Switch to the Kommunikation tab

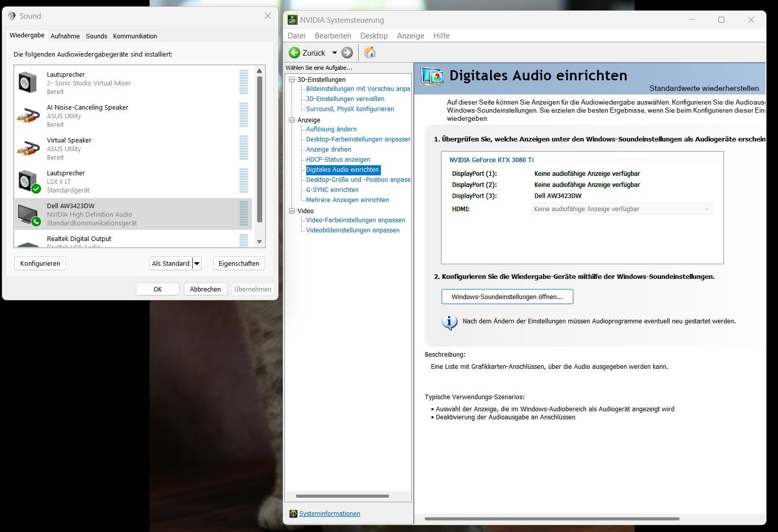(135, 36)
